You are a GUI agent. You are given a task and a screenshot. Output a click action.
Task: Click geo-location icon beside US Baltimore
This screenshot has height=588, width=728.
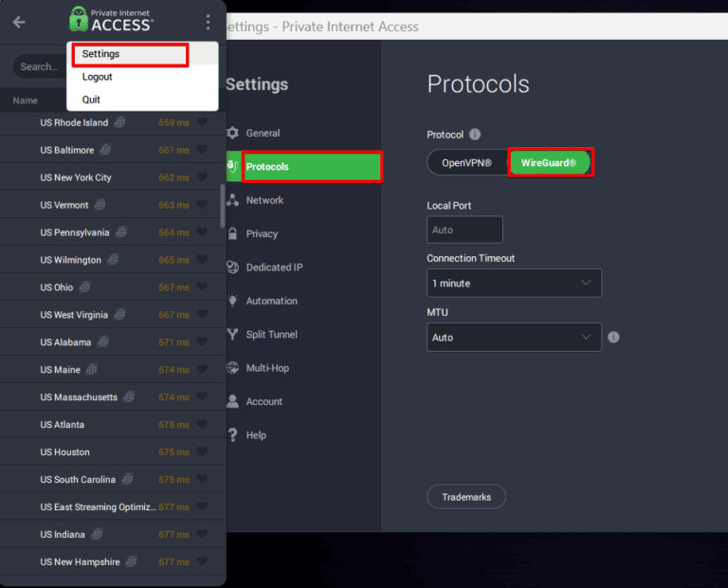tap(105, 150)
